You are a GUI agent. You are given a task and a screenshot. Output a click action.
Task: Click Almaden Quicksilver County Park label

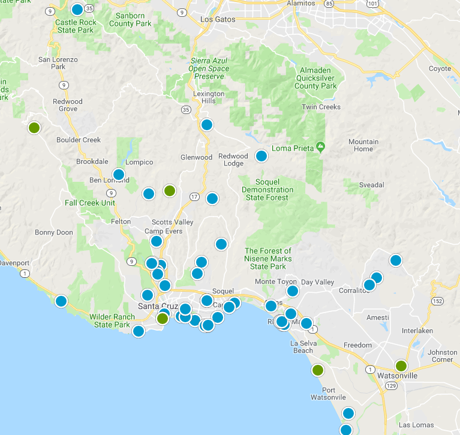315,78
